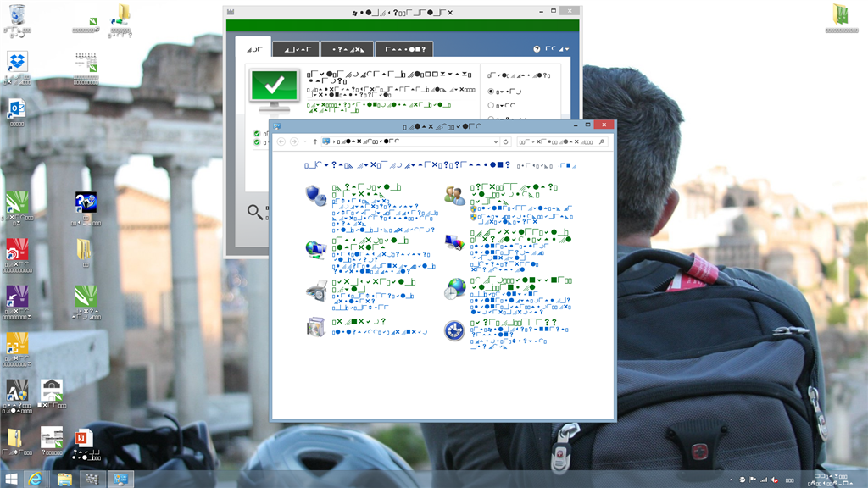The height and width of the screenshot is (488, 868).
Task: Click the magnifier icon in Control Panel search box
Action: pos(602,141)
